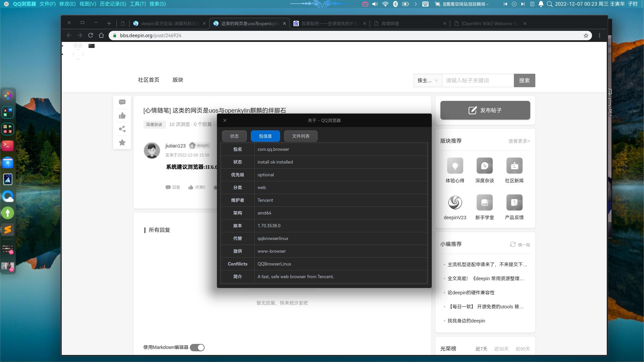This screenshot has height=362, width=644.
Task: Select the deepinV23 board icon
Action: (x=455, y=202)
